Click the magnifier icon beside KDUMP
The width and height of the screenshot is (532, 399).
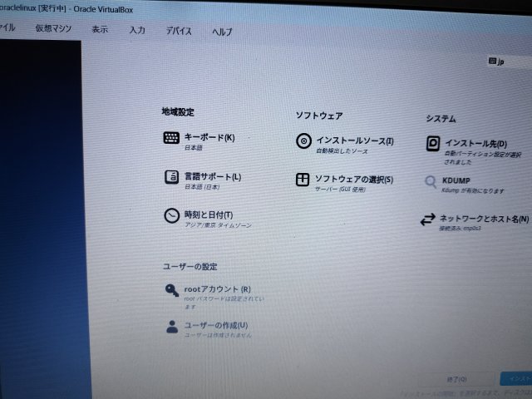431,181
